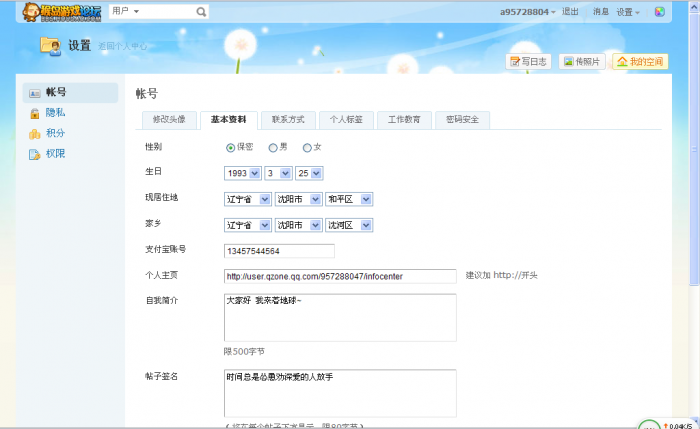
Task: Switch to the 个人标签 tab
Action: 346,120
